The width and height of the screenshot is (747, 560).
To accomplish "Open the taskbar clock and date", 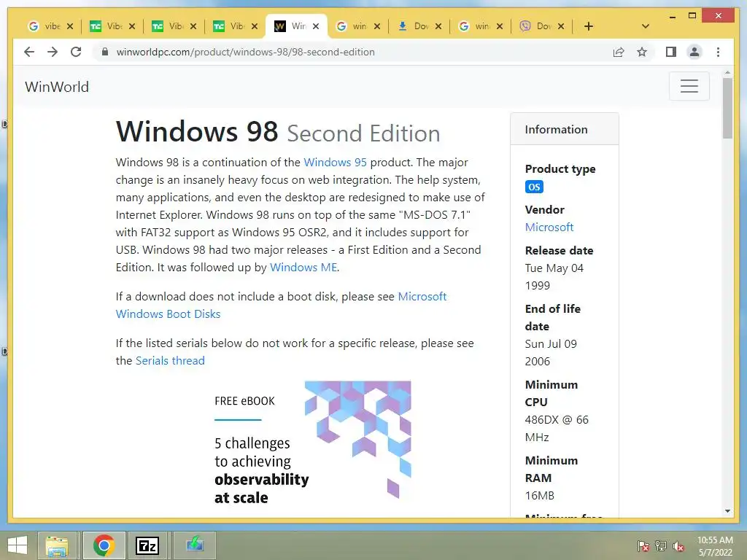I will pyautogui.click(x=715, y=546).
